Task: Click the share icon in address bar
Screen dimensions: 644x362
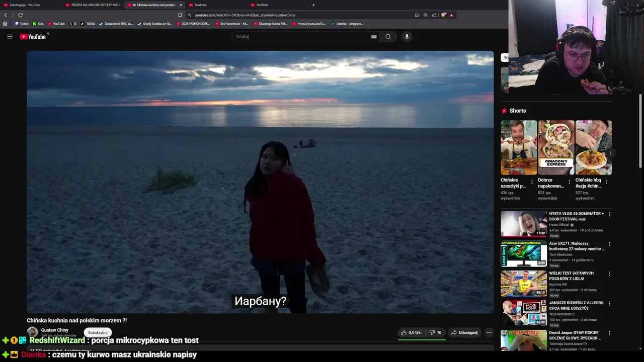Action: [434, 15]
